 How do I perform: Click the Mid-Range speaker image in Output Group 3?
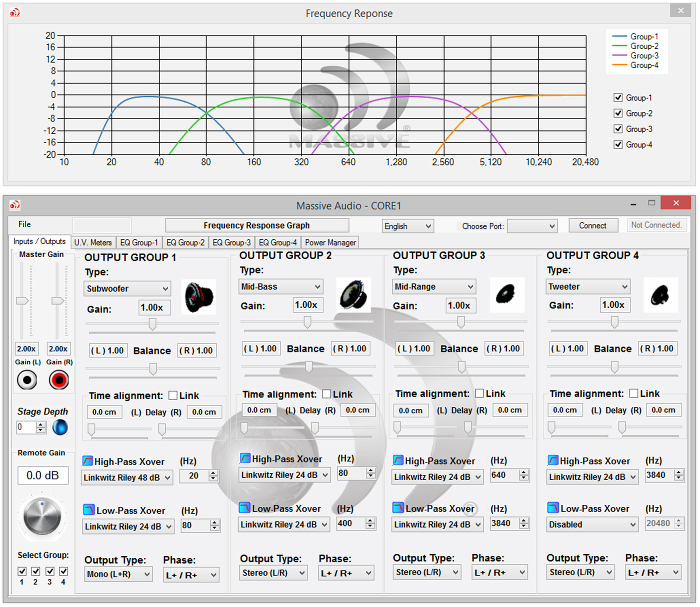pyautogui.click(x=507, y=294)
